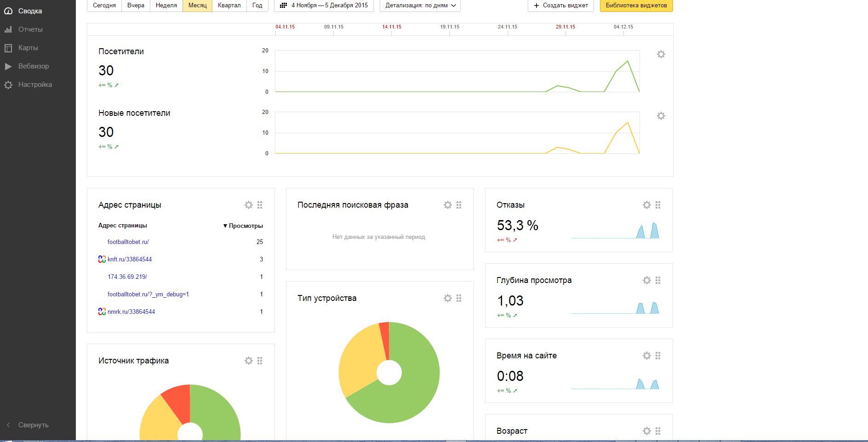Click the Настройка gear icon in sidebar
The height and width of the screenshot is (442, 868).
pos(8,85)
